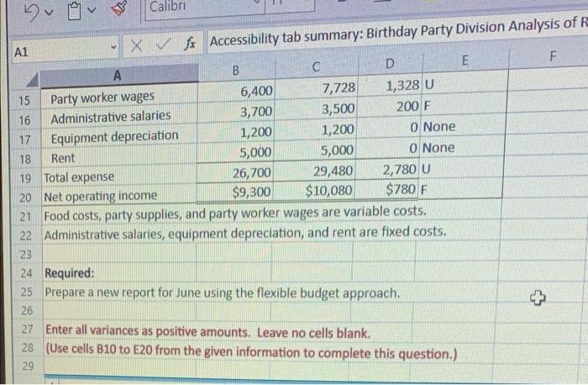The height and width of the screenshot is (385, 588).
Task: Click value 3,500 in column C
Action: pyautogui.click(x=338, y=108)
